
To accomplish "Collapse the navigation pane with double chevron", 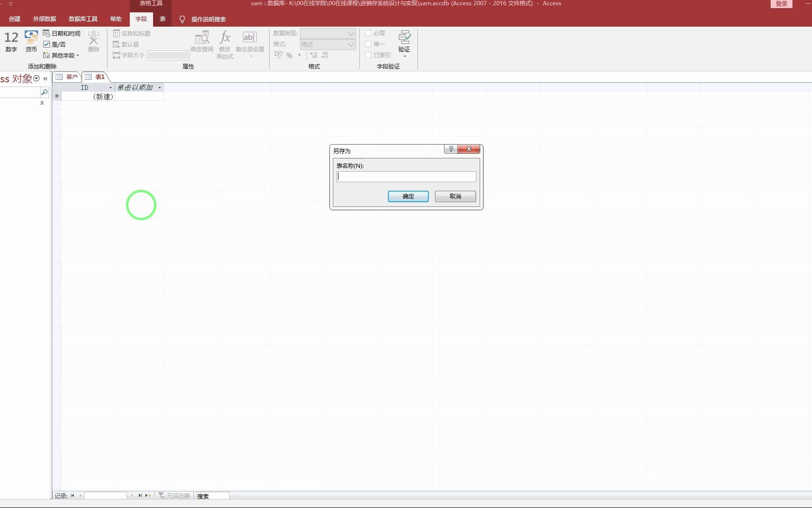I will (x=45, y=78).
